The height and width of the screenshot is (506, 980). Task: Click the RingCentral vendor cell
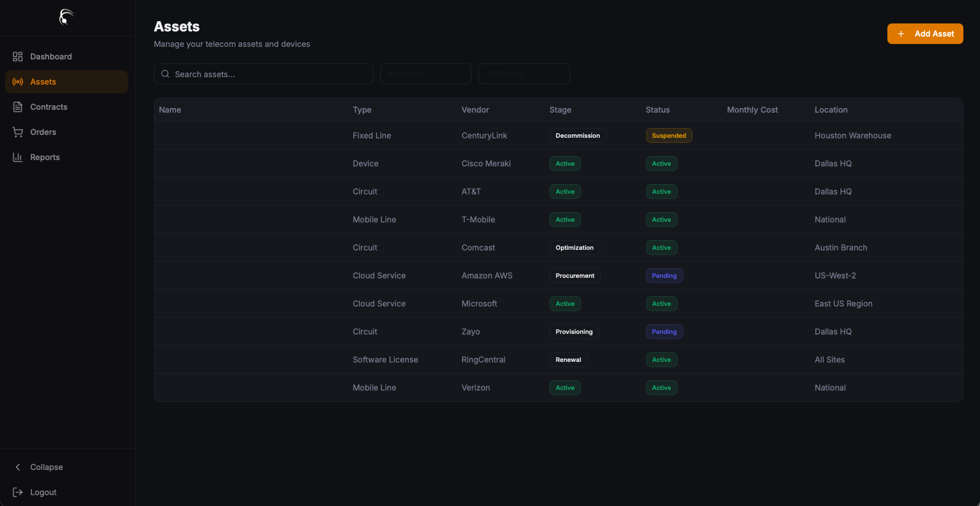click(x=483, y=360)
